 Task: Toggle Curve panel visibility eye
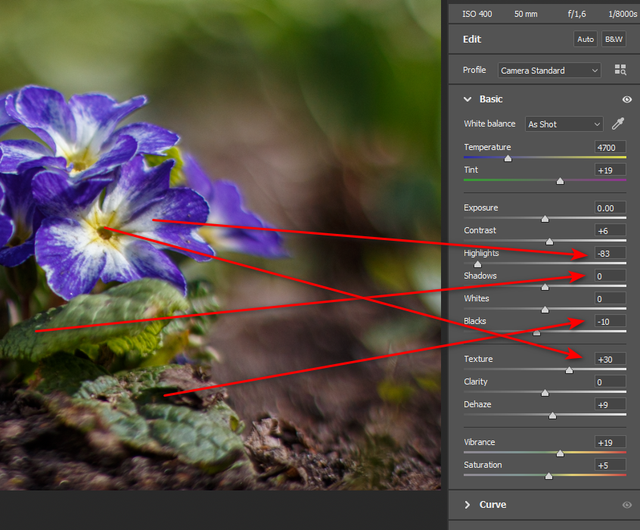point(627,505)
